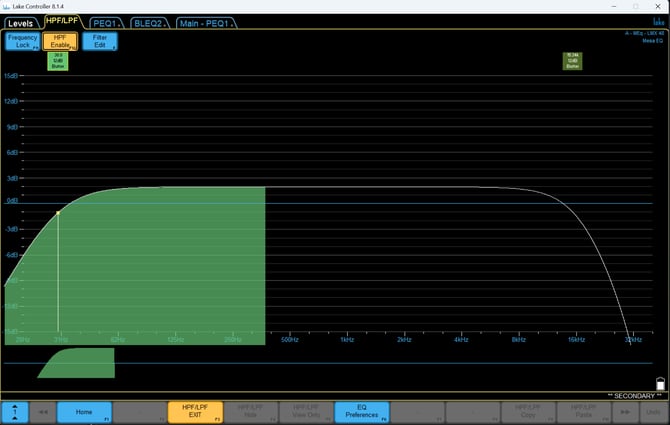
Task: Click the Filter Edit button
Action: [99, 41]
